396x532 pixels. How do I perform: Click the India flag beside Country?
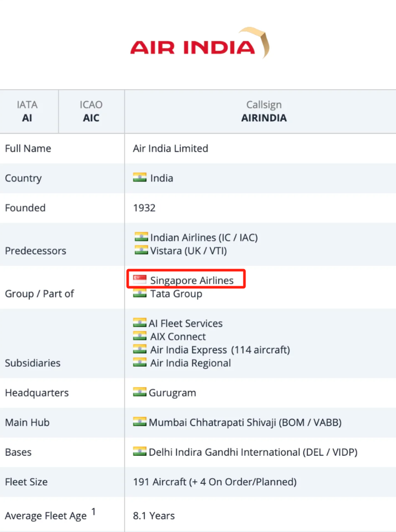click(140, 177)
